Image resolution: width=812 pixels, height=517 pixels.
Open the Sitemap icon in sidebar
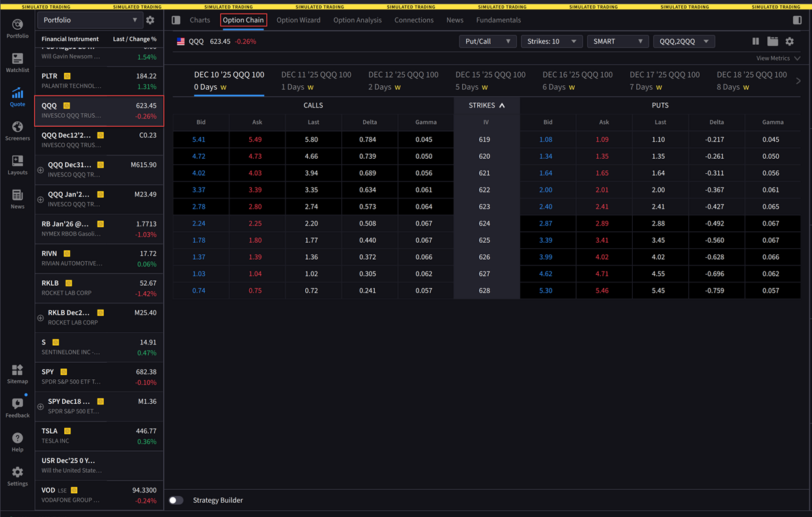point(17,373)
